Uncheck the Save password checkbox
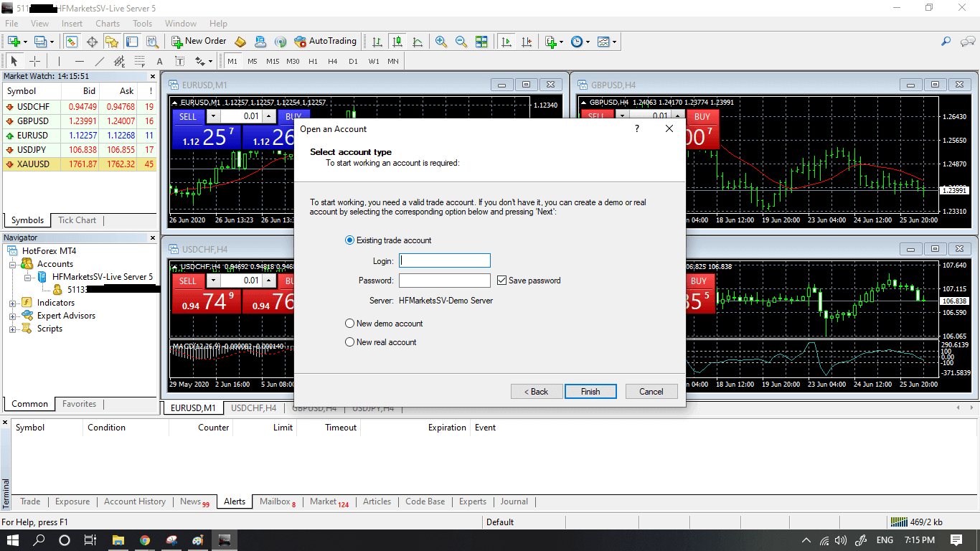 tap(501, 281)
